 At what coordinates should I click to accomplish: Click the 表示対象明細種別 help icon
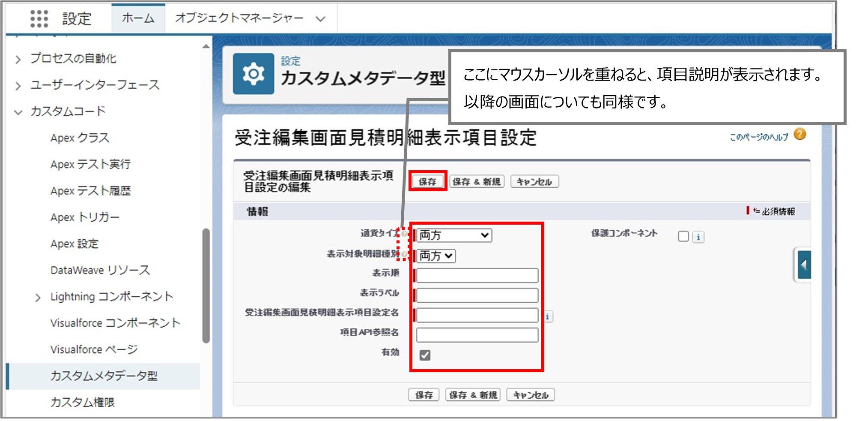(x=404, y=254)
